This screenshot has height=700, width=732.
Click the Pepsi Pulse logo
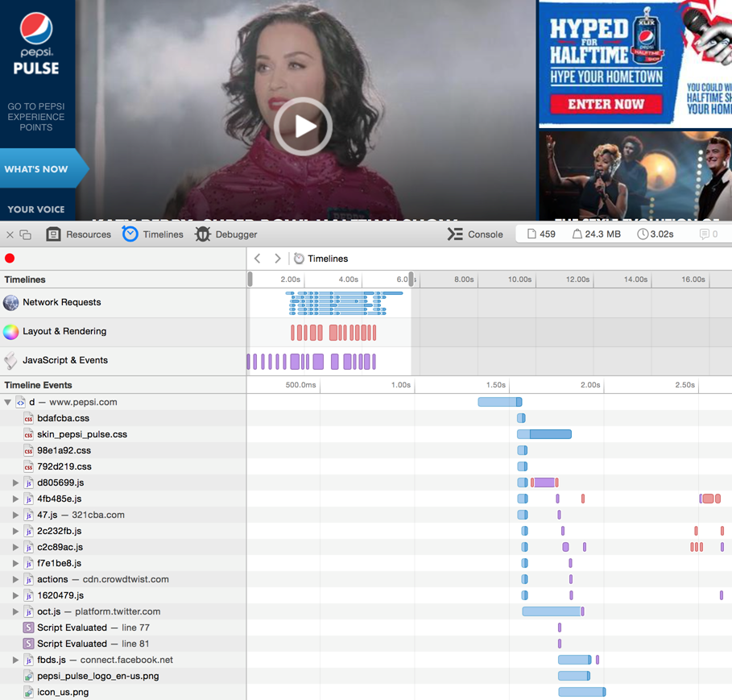click(x=36, y=43)
